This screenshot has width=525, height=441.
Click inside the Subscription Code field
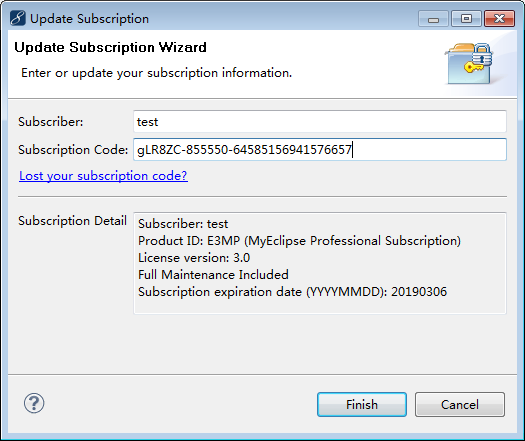(320, 149)
